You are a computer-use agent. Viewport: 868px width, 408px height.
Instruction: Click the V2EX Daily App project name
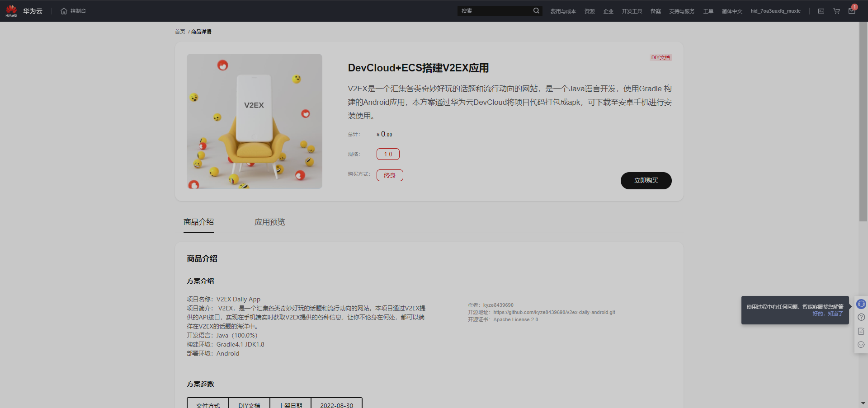238,299
